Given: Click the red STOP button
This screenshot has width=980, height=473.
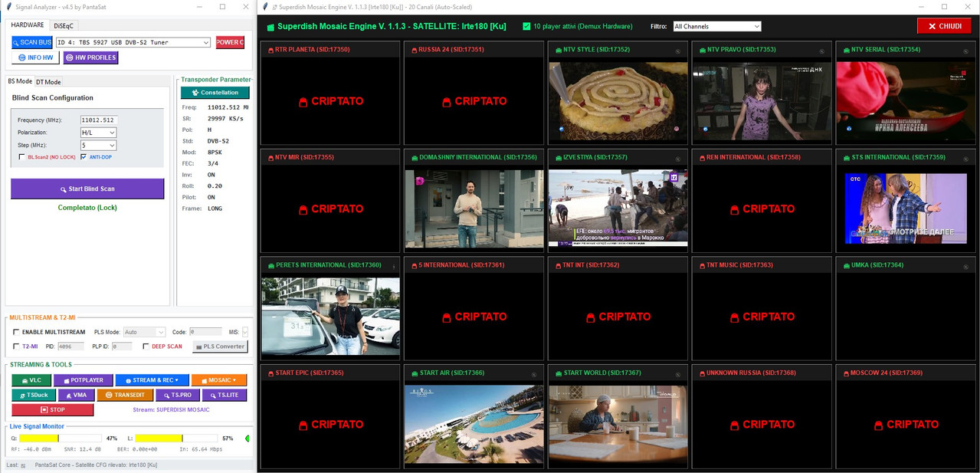Looking at the screenshot, I should [52, 409].
